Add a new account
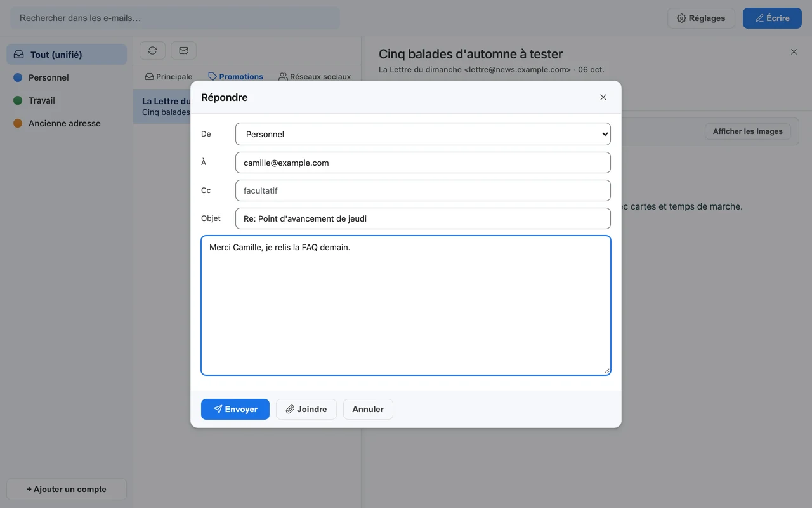Image resolution: width=812 pixels, height=508 pixels. (67, 490)
